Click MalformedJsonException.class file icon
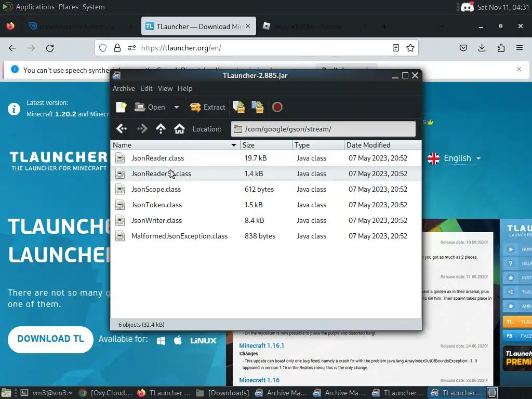 120,236
